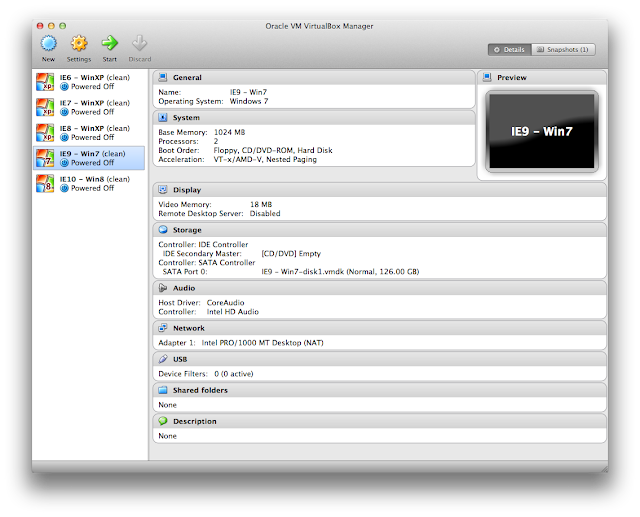This screenshot has width=640, height=517.
Task: Click the Video Memory '18 MB' value
Action: point(261,204)
